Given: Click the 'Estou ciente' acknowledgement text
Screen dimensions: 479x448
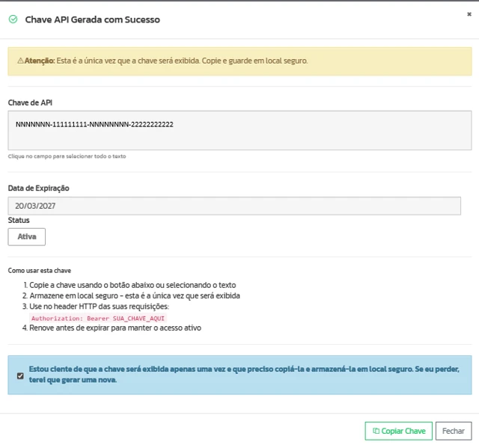Looking at the screenshot, I should [244, 375].
